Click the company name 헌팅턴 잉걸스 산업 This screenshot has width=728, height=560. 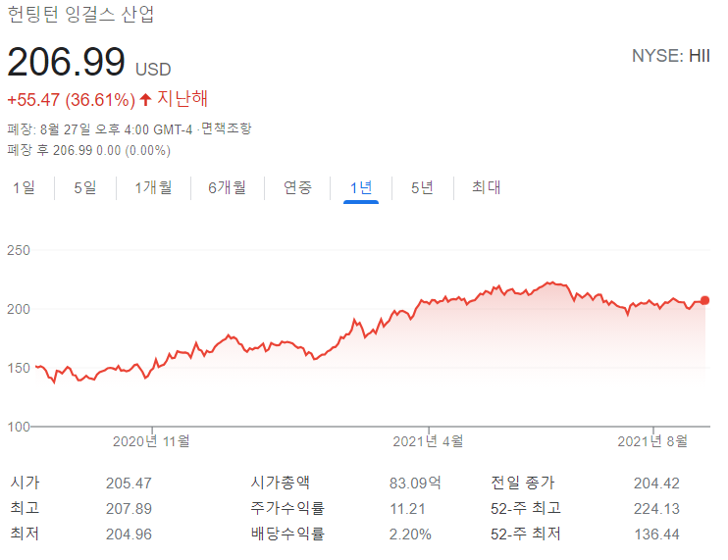(x=80, y=14)
